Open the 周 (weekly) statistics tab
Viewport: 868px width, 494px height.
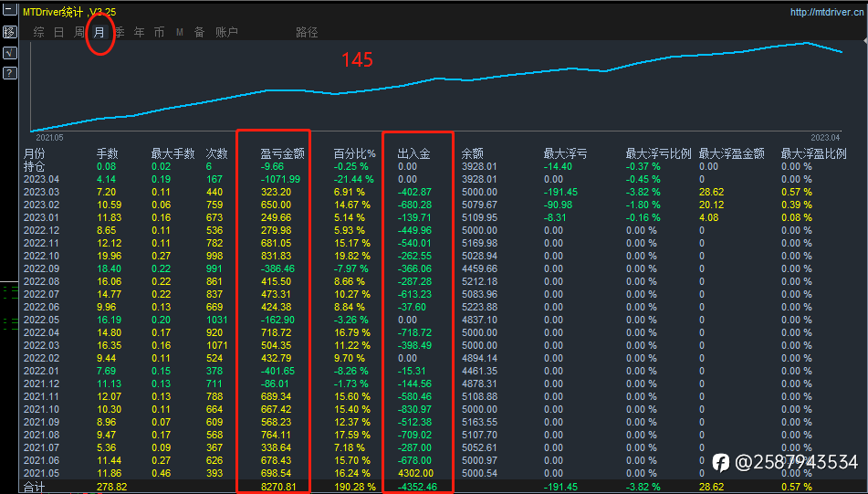(x=79, y=32)
